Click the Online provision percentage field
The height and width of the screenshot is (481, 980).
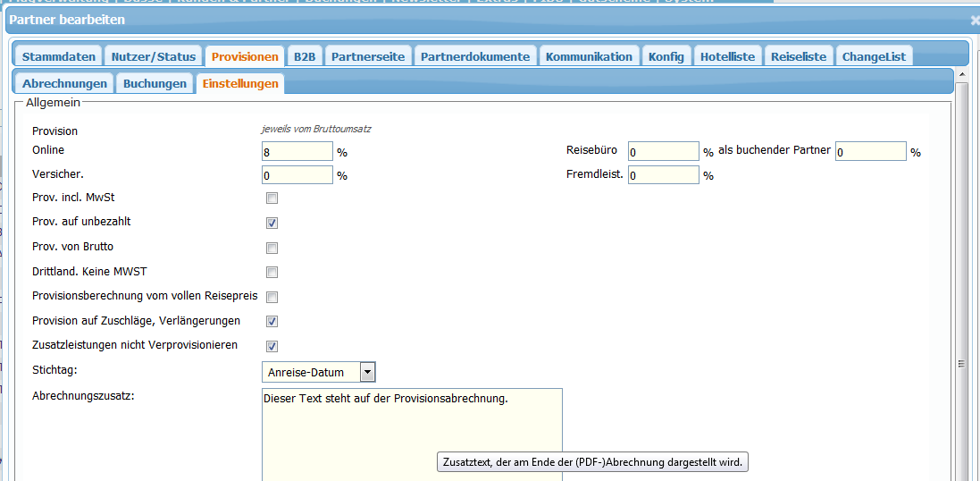click(297, 151)
